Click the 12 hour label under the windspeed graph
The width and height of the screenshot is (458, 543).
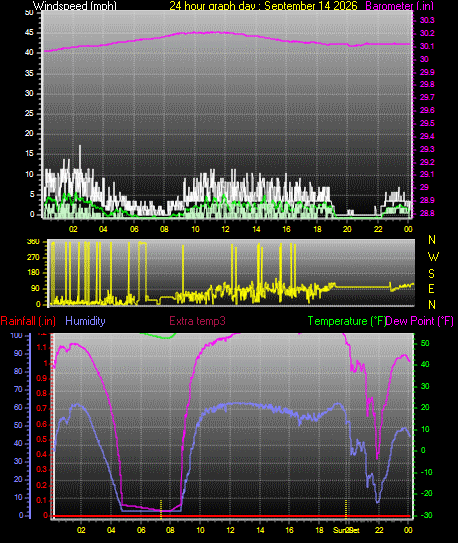pos(225,229)
